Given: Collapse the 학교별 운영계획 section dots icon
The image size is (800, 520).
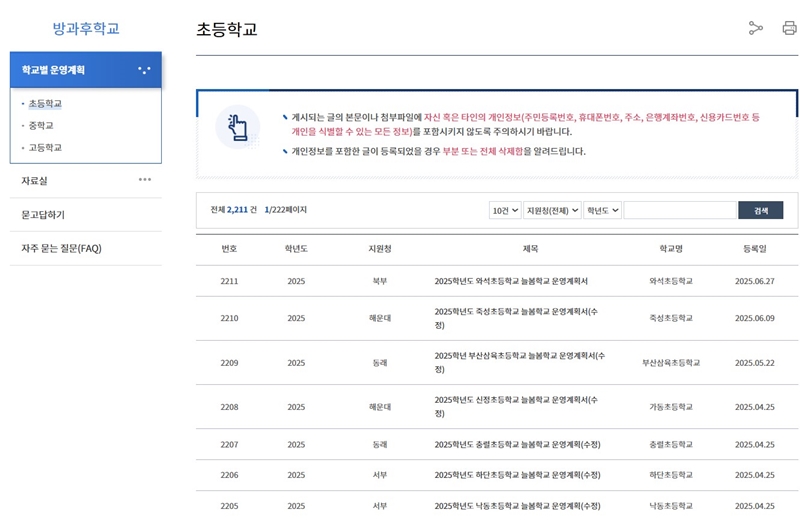Looking at the screenshot, I should click(144, 70).
